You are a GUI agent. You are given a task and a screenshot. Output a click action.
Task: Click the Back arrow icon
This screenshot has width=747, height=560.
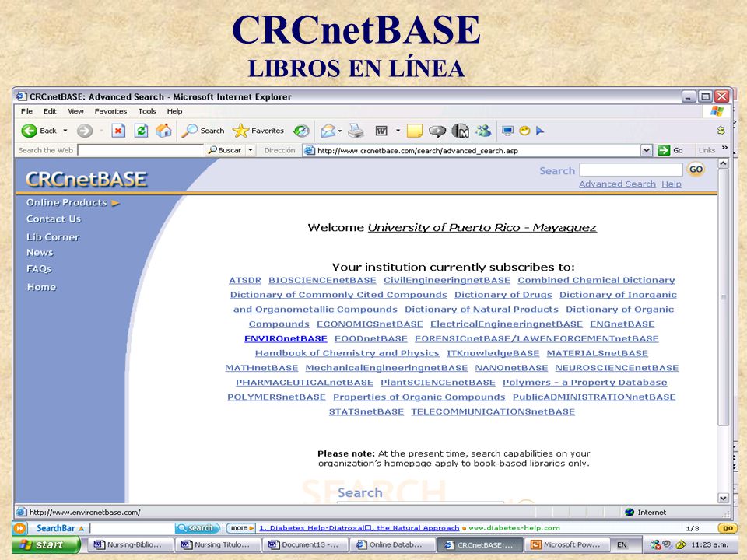(29, 131)
